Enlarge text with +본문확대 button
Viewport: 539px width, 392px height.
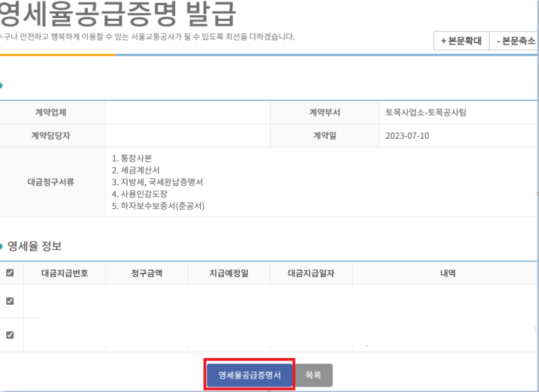pos(462,41)
